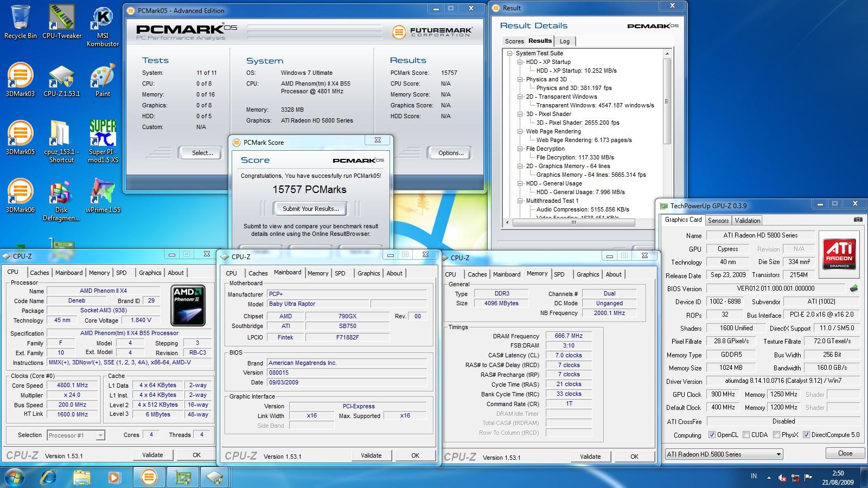Select 'Graphics Memory - 64 lines: 5665.314 fps' row
Viewport: 868px width, 488px height.
[591, 175]
